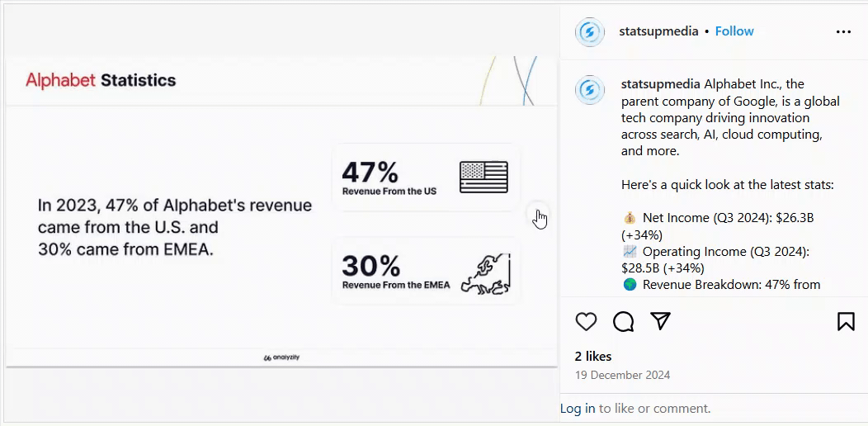868x426 pixels.
Task: Open the three-dot more options menu
Action: [843, 32]
